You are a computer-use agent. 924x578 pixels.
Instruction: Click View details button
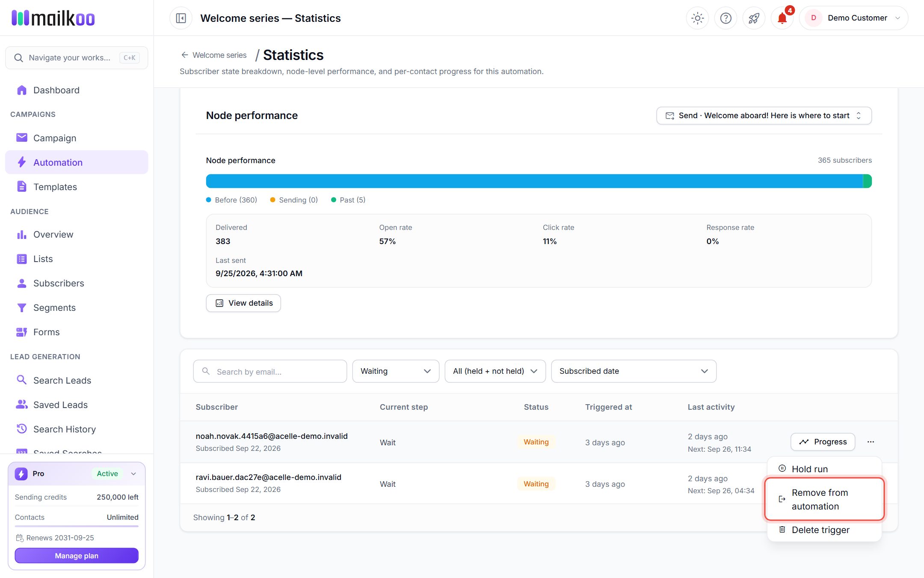[243, 303]
